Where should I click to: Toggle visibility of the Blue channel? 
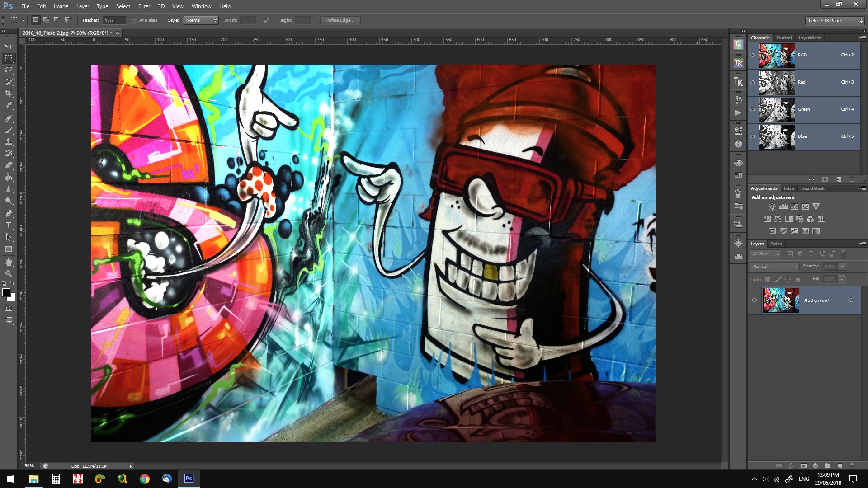point(753,136)
